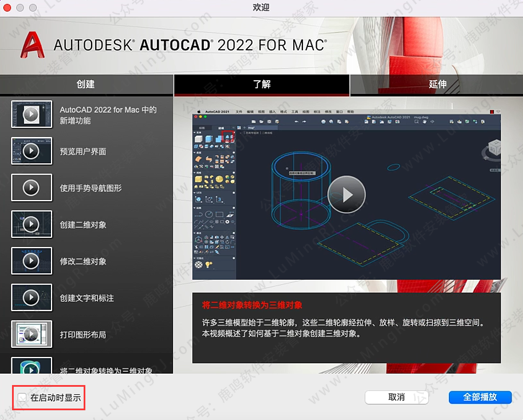Click the red window close button

(8, 7)
